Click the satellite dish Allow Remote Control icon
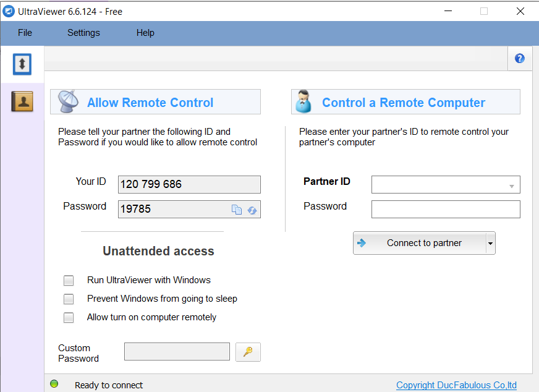 tap(68, 101)
